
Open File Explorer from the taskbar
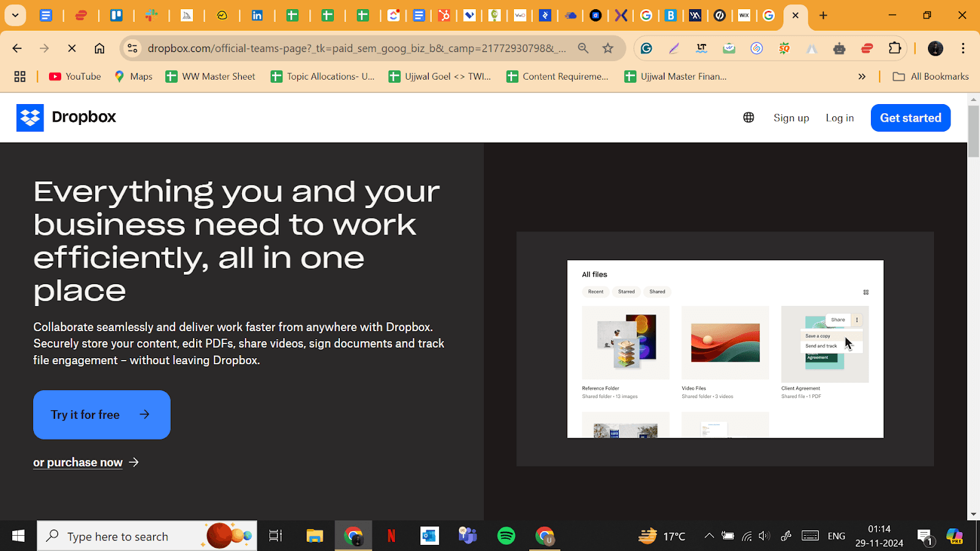[314, 536]
